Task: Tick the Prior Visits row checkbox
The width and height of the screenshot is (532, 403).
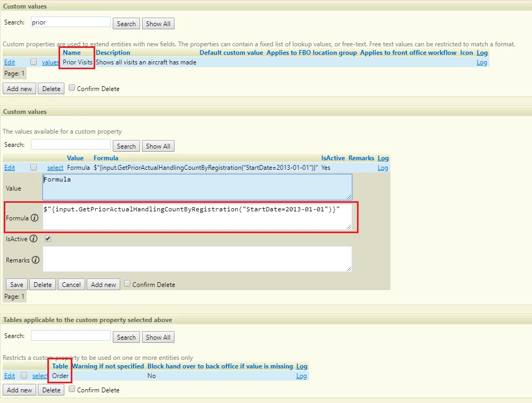Action: (33, 62)
